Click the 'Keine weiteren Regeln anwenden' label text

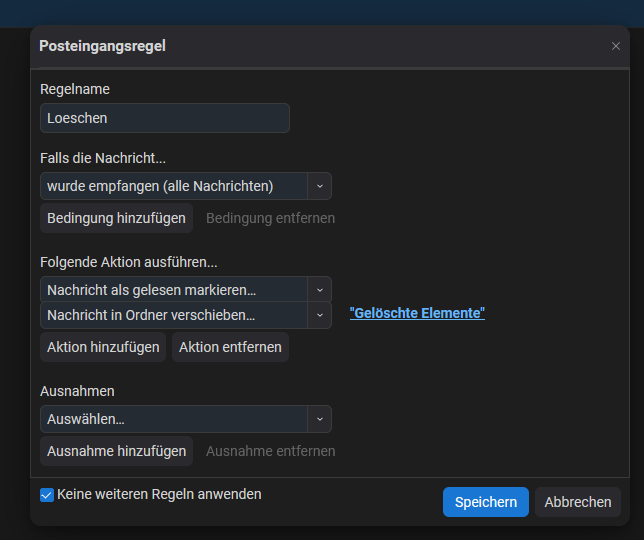[x=159, y=494]
